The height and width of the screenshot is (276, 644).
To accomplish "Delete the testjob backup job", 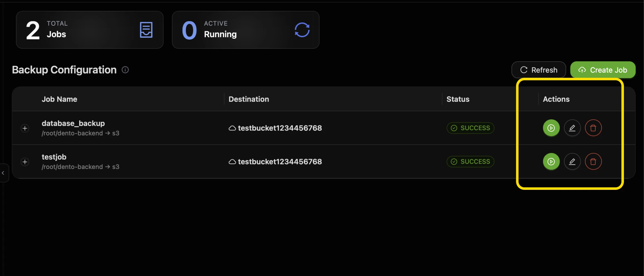I will pyautogui.click(x=593, y=161).
